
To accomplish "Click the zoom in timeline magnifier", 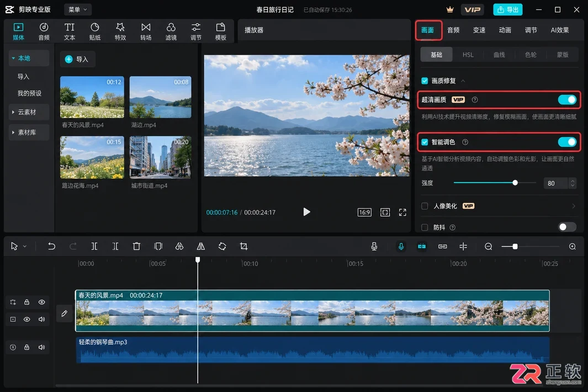I will pos(572,246).
